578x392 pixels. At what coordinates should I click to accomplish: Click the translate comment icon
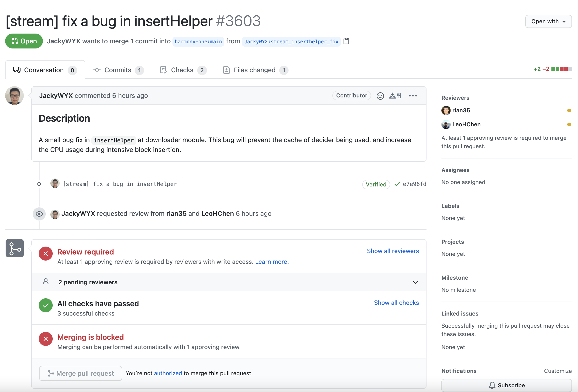pos(395,96)
